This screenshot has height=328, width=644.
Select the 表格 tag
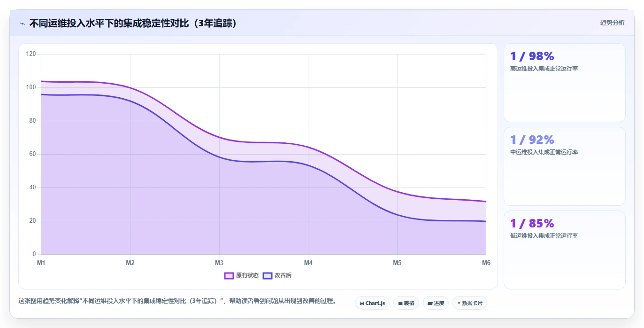click(x=406, y=303)
